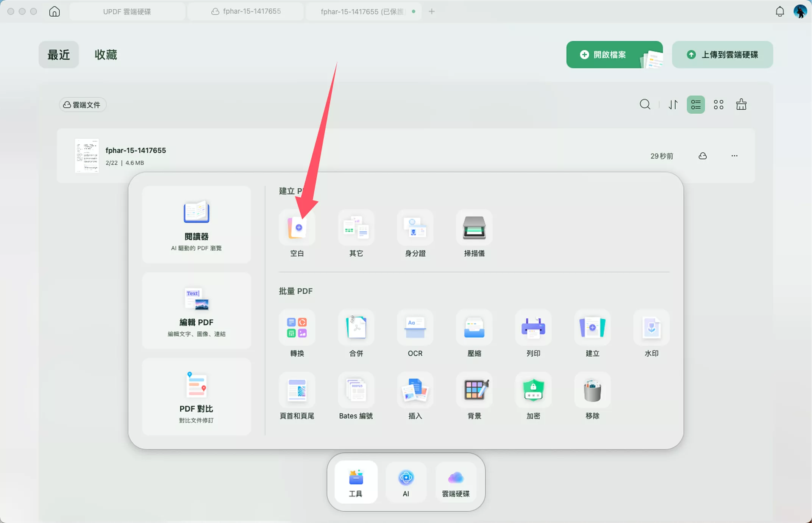Screen dimensions: 812x523
Task: Switch to the 收藏 favorites tab
Action: click(106, 55)
